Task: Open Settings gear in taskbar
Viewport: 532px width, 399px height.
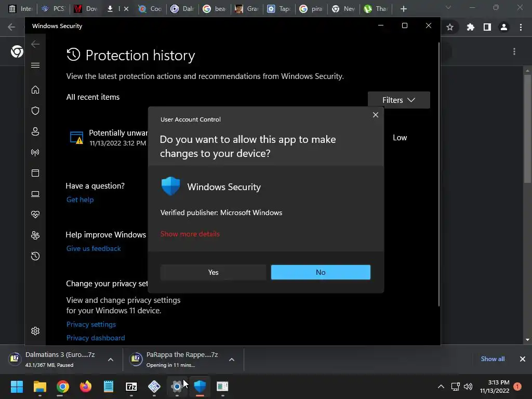Action: (x=177, y=387)
